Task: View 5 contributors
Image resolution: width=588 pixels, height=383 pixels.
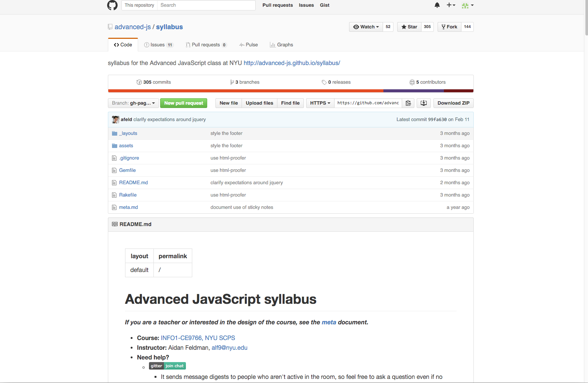Action: point(427,82)
